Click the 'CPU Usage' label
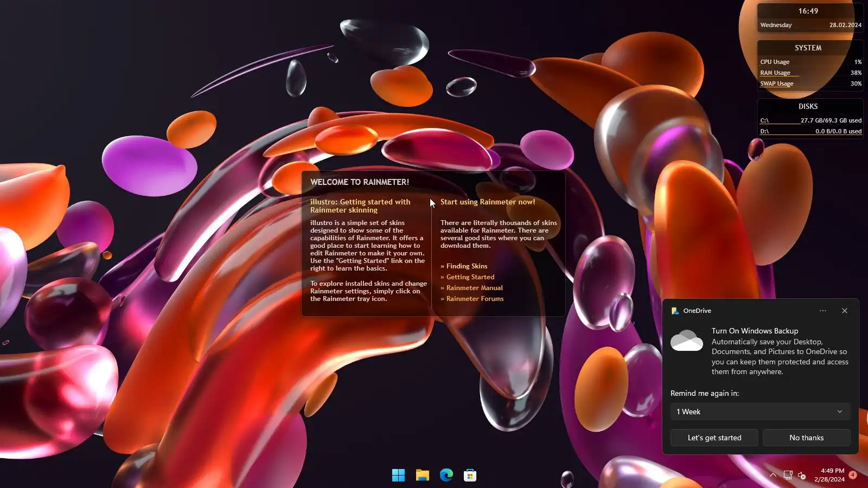Image resolution: width=868 pixels, height=488 pixels. (775, 62)
